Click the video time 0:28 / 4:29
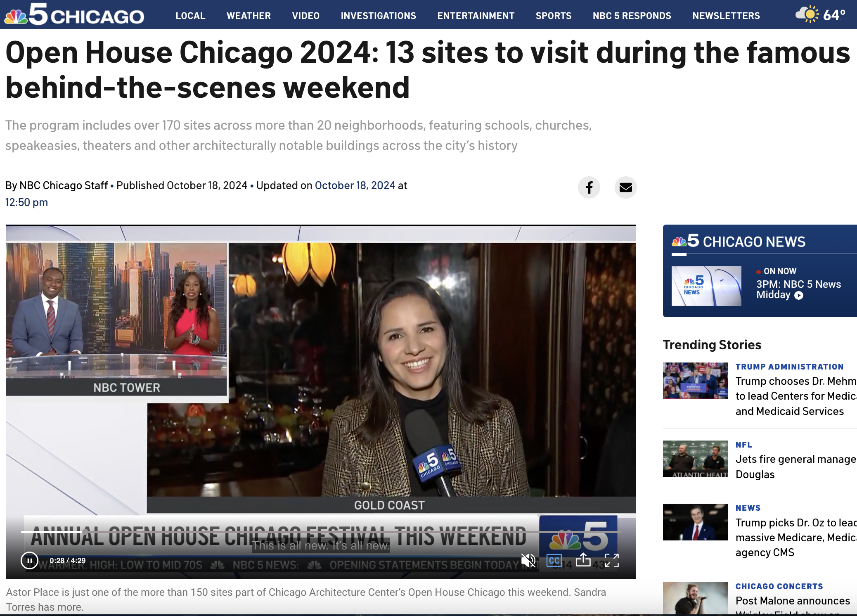 (68, 561)
